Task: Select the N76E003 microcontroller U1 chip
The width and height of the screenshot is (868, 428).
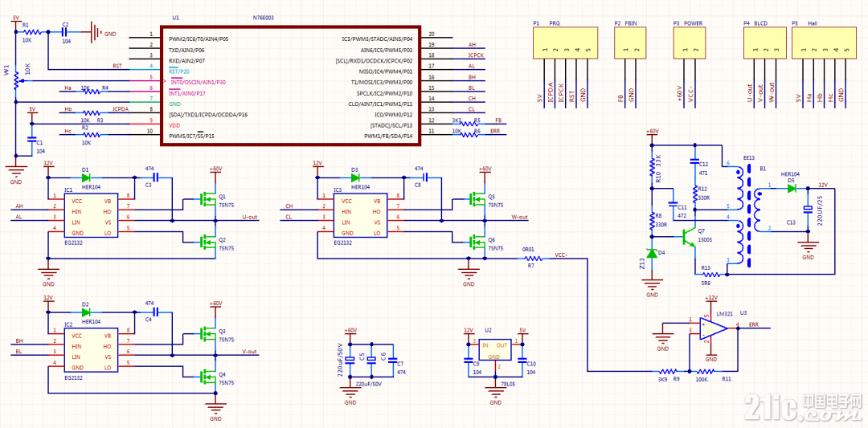Action: point(291,86)
